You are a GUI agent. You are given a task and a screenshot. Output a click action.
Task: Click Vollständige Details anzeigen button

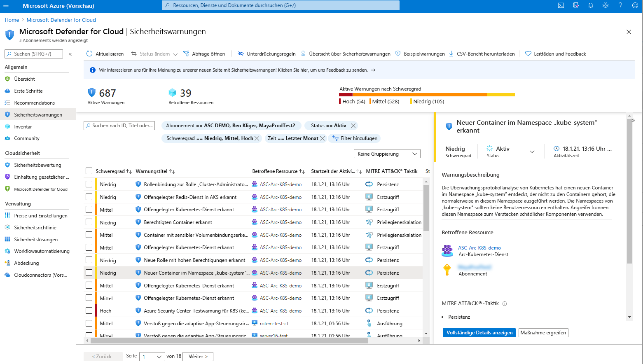[x=479, y=333]
